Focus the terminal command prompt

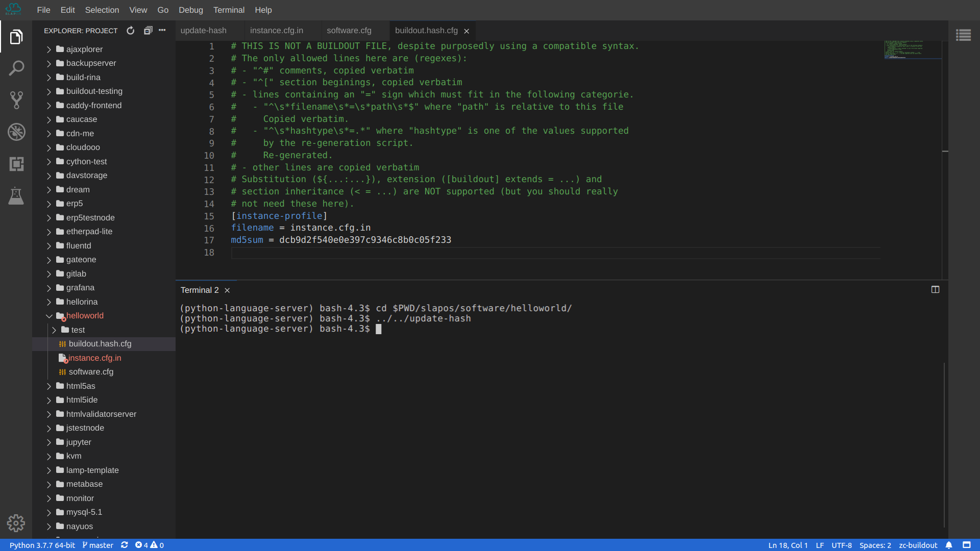click(x=378, y=329)
